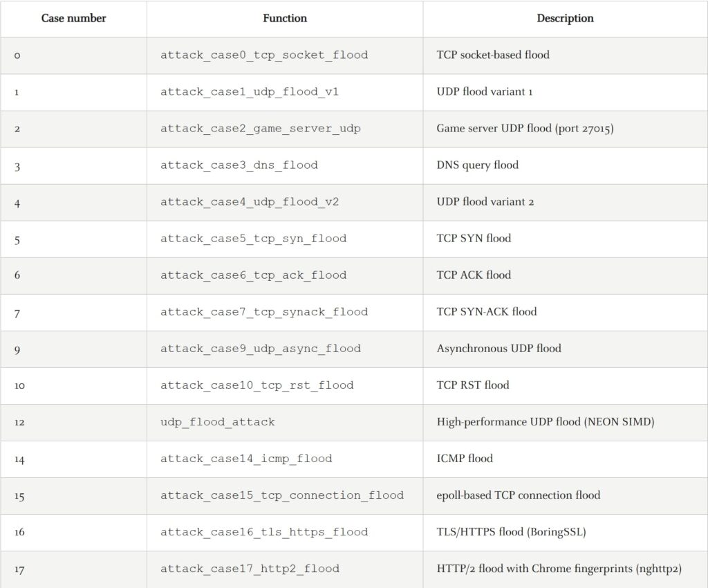Select the attack_case2_game_server_udp function

(x=261, y=129)
